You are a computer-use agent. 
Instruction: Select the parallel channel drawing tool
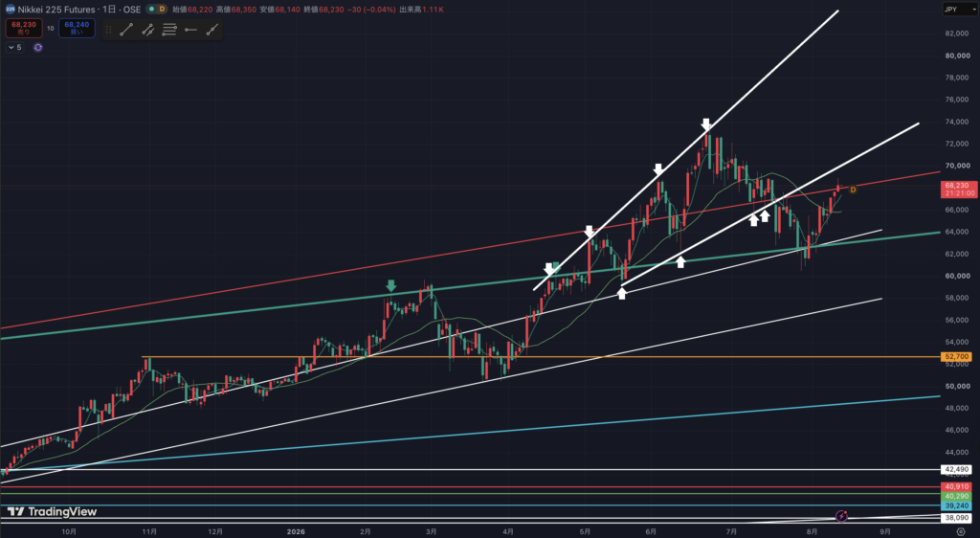tap(148, 30)
